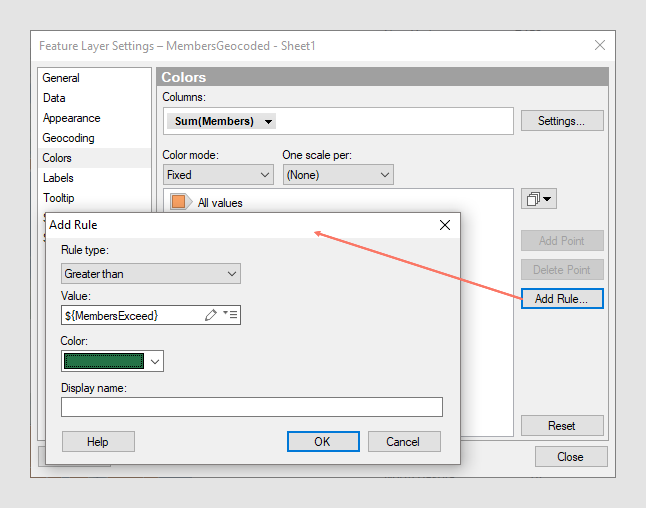The width and height of the screenshot is (646, 508).
Task: Click the Close button at bottom
Action: [x=571, y=456]
